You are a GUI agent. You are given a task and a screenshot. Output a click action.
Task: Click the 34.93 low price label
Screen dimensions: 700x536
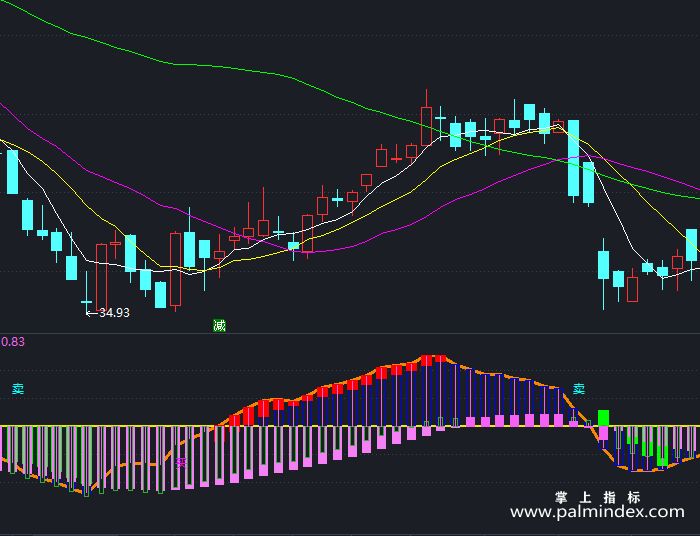click(x=114, y=313)
